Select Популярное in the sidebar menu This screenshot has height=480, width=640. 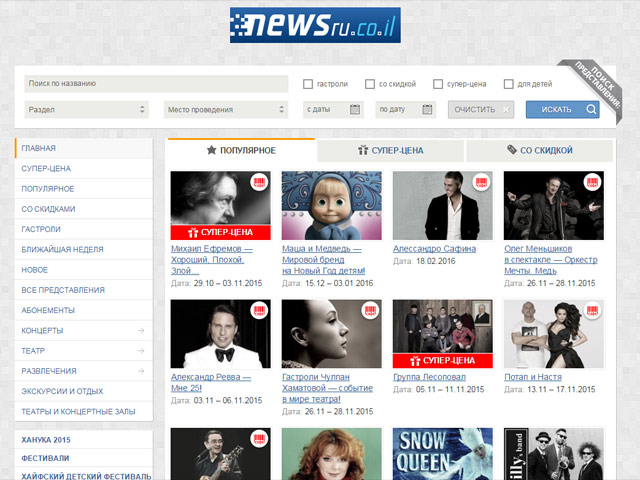tap(84, 189)
